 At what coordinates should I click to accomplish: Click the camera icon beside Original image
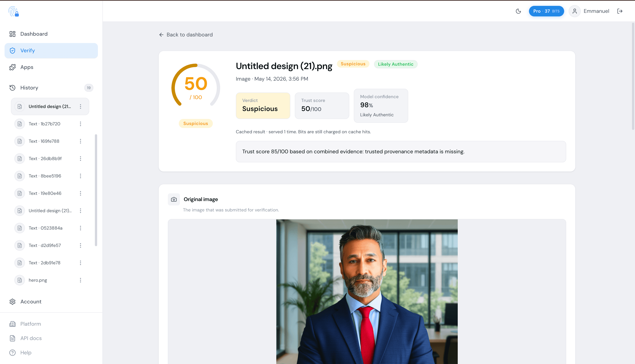[174, 200]
